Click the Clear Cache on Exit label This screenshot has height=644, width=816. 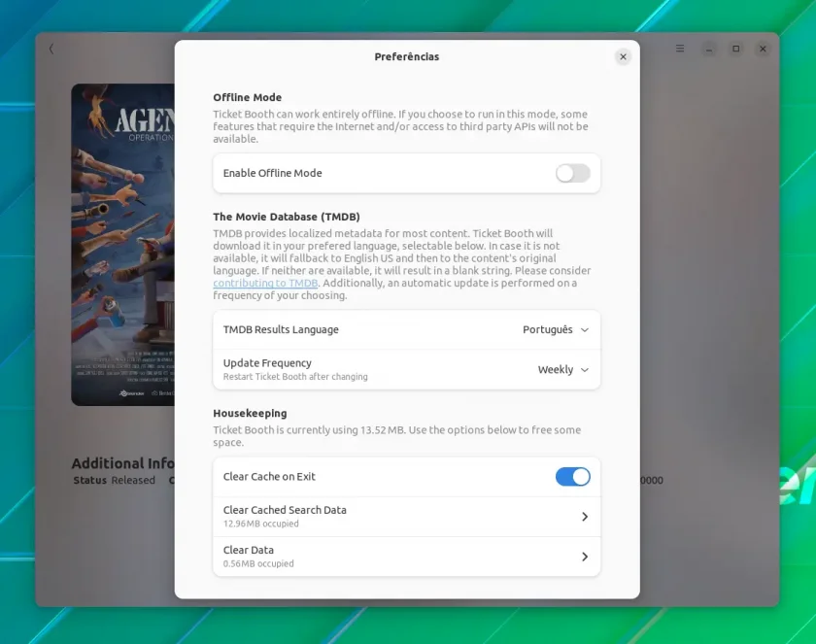(x=269, y=477)
